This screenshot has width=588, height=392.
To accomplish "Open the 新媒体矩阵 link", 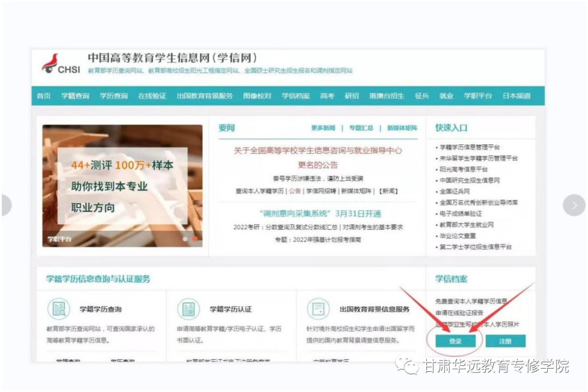I will pyautogui.click(x=402, y=128).
